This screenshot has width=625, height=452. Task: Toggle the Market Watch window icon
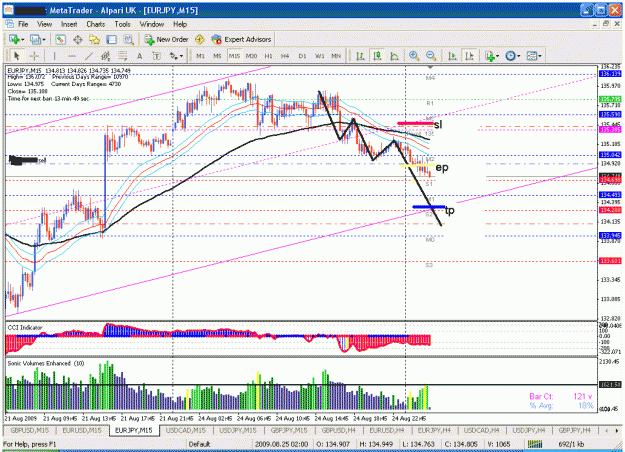click(60, 39)
